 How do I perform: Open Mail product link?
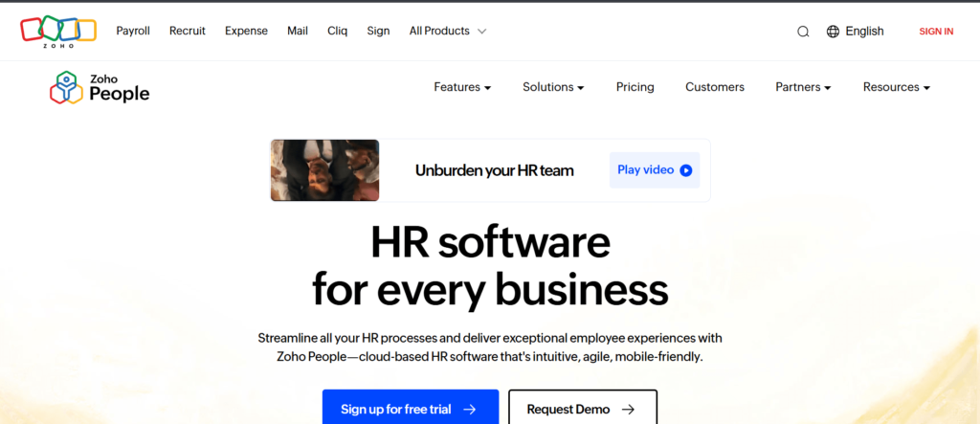click(x=298, y=31)
